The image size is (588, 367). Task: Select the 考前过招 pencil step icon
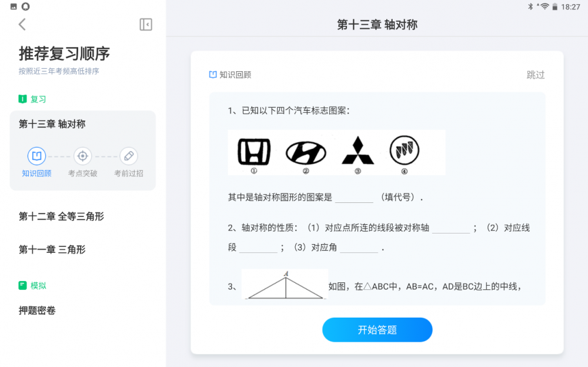129,156
